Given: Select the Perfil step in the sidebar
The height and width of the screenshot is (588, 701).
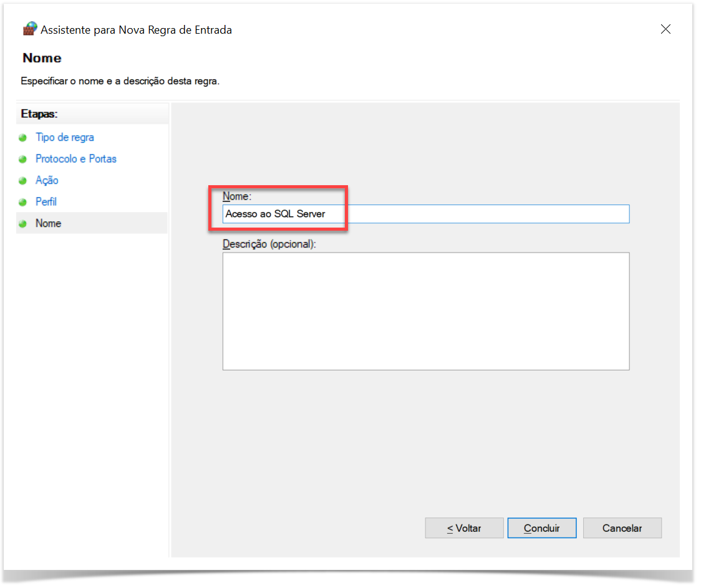Looking at the screenshot, I should [46, 202].
